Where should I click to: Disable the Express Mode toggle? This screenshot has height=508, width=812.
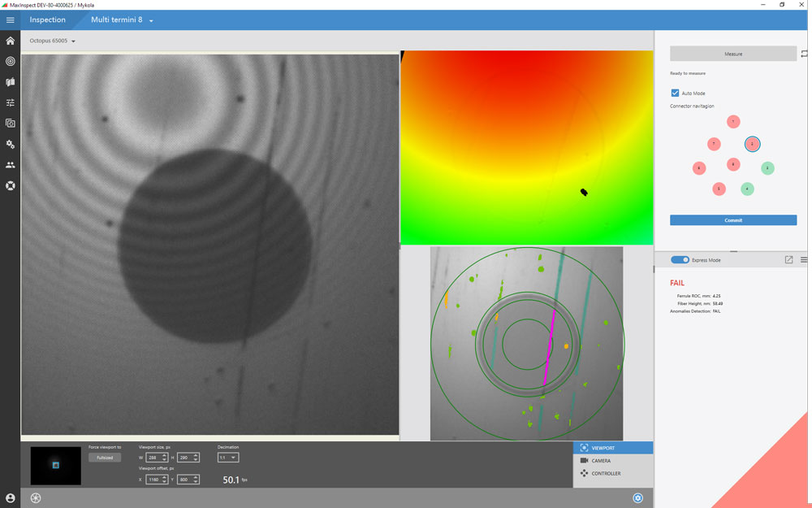tap(680, 259)
